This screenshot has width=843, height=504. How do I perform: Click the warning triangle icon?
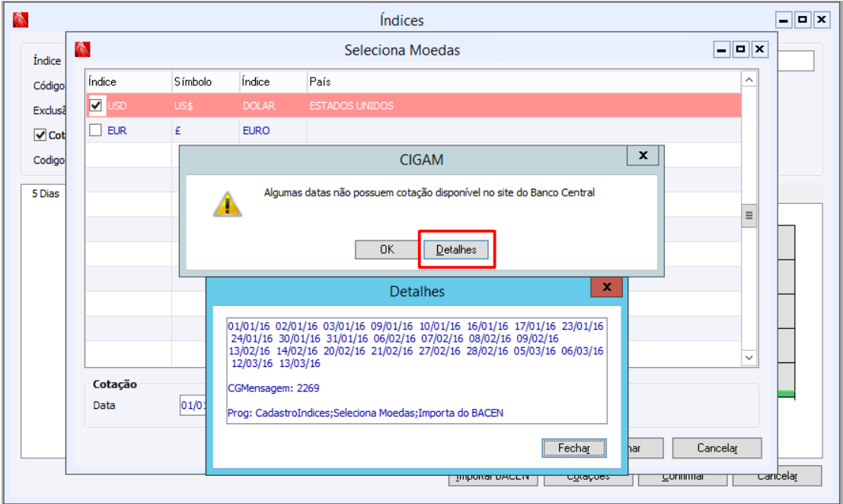228,203
